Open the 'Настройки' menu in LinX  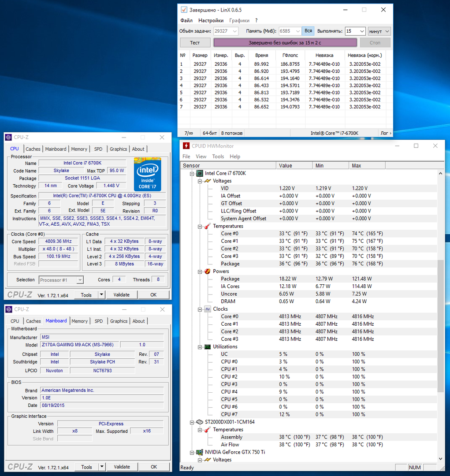[x=211, y=20]
